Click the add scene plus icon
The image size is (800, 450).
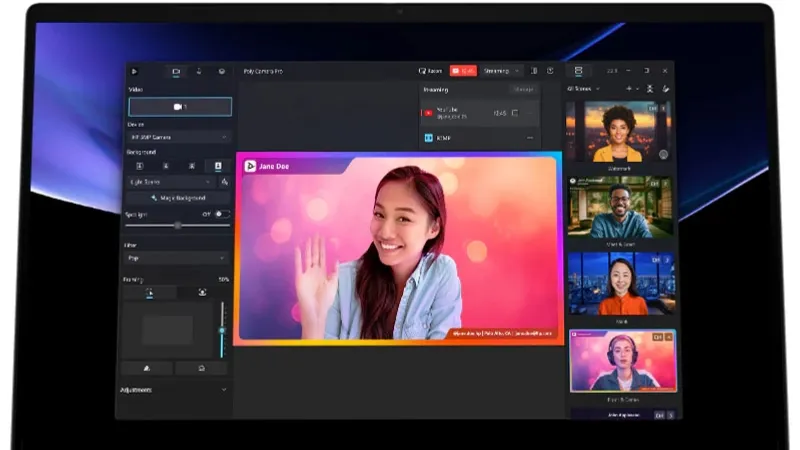[x=629, y=89]
